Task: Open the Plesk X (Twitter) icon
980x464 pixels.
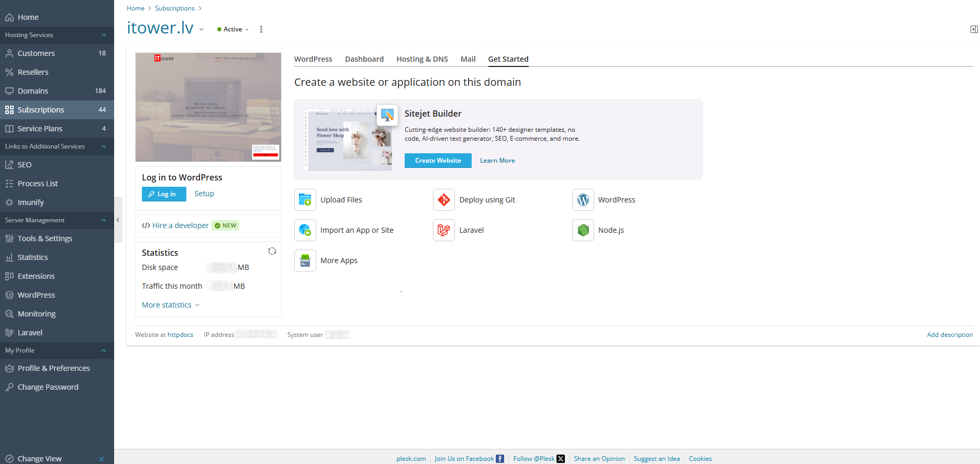Action: [x=561, y=459]
